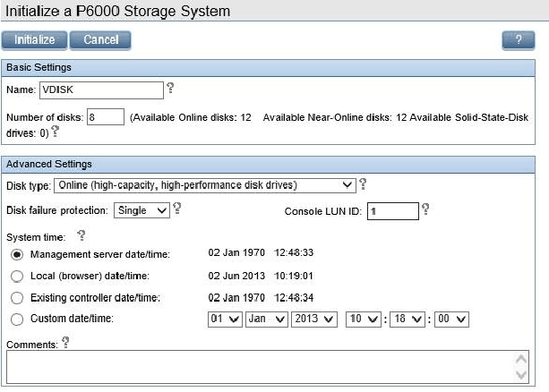Click the Initialize a P6000 Storage System title

coord(118,12)
